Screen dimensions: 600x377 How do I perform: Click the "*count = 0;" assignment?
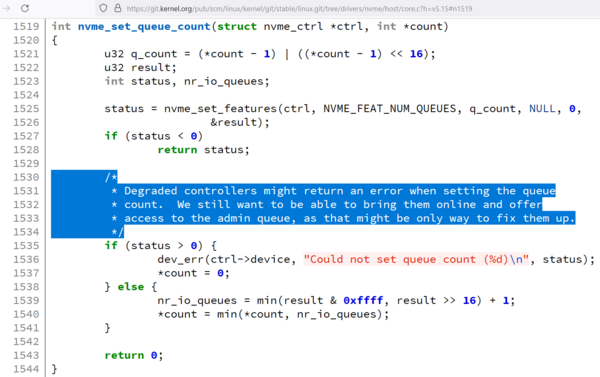click(194, 273)
